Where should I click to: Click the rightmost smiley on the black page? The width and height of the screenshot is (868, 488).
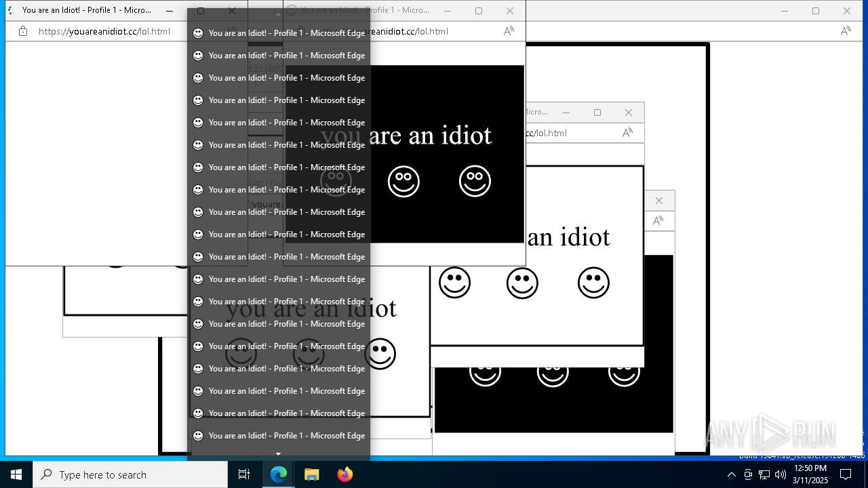[475, 182]
